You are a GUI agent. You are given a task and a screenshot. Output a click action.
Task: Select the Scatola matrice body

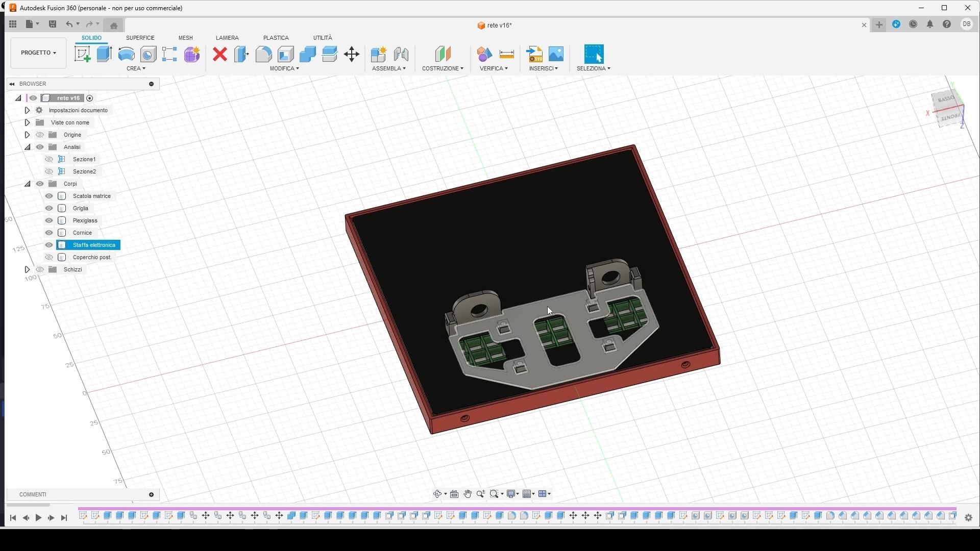tap(91, 196)
